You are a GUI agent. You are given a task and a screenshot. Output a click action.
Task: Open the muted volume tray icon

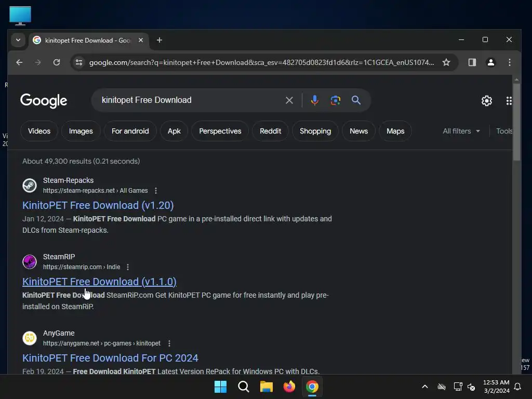[x=471, y=387]
